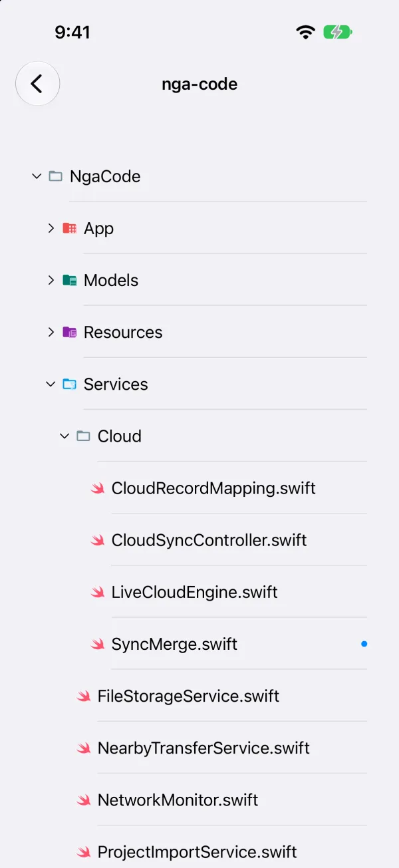Expand the Resources folder chevron
399x868 pixels.
tap(51, 332)
